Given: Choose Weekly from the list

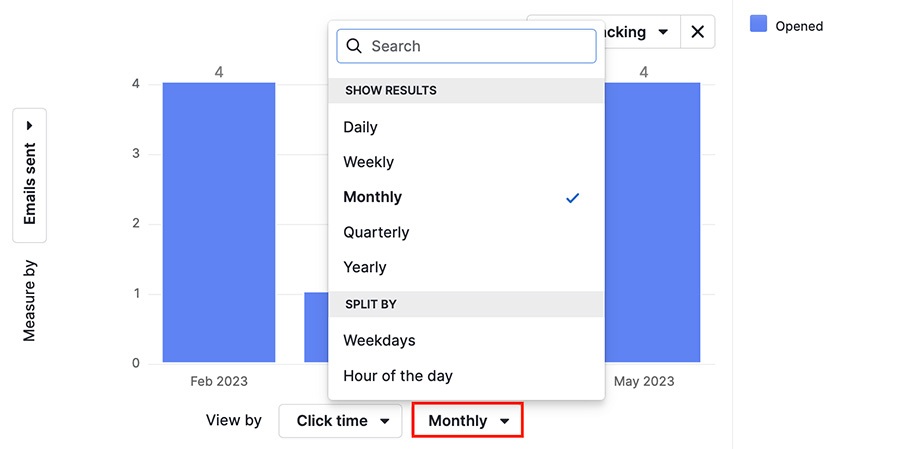Looking at the screenshot, I should (x=369, y=162).
